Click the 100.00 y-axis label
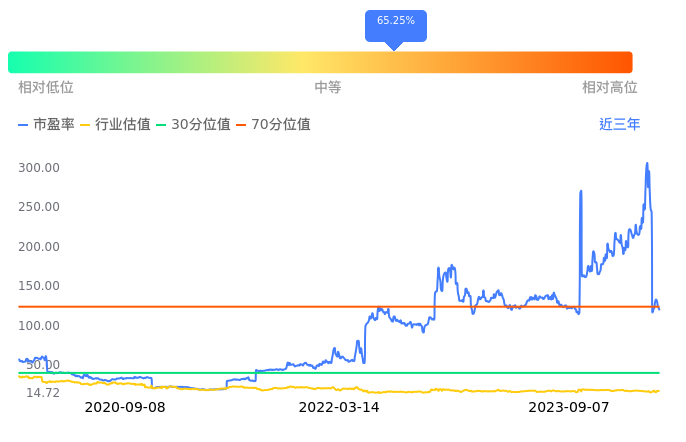This screenshot has width=686, height=442. point(39,326)
